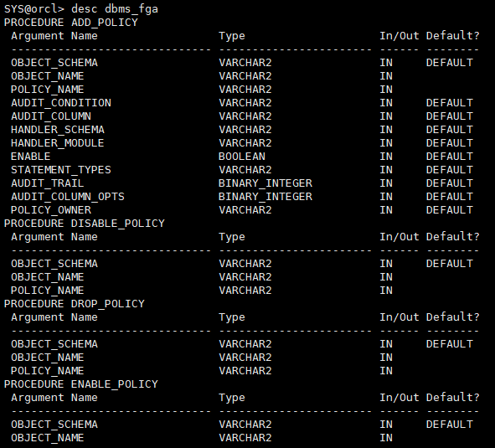
Task: Click the AUDIT_CONDITION argument name
Action: (61, 103)
